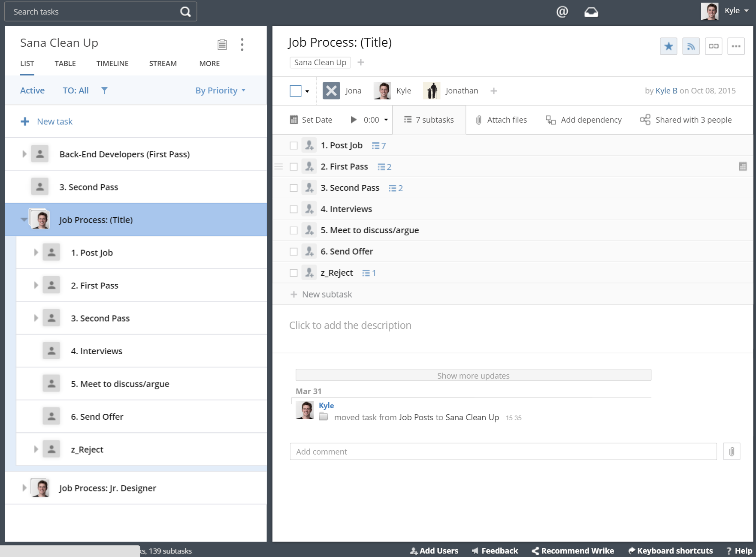Click the Add comment input field
Screen dimensions: 756x557
(x=503, y=452)
